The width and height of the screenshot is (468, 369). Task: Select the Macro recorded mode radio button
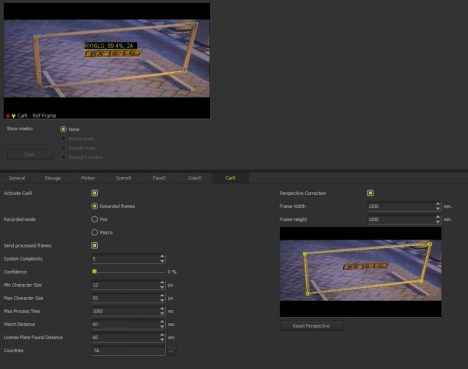click(x=95, y=232)
